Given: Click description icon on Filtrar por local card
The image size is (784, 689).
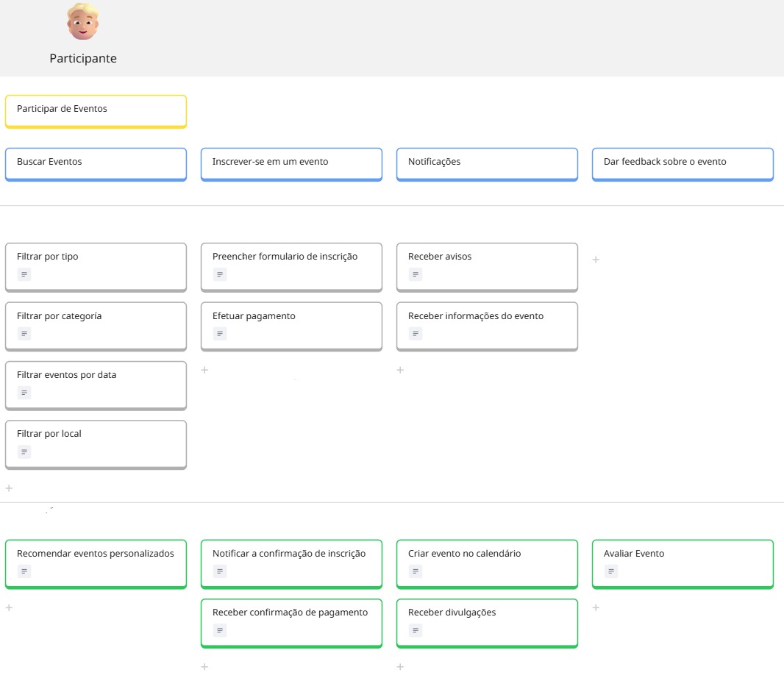Looking at the screenshot, I should tap(24, 451).
